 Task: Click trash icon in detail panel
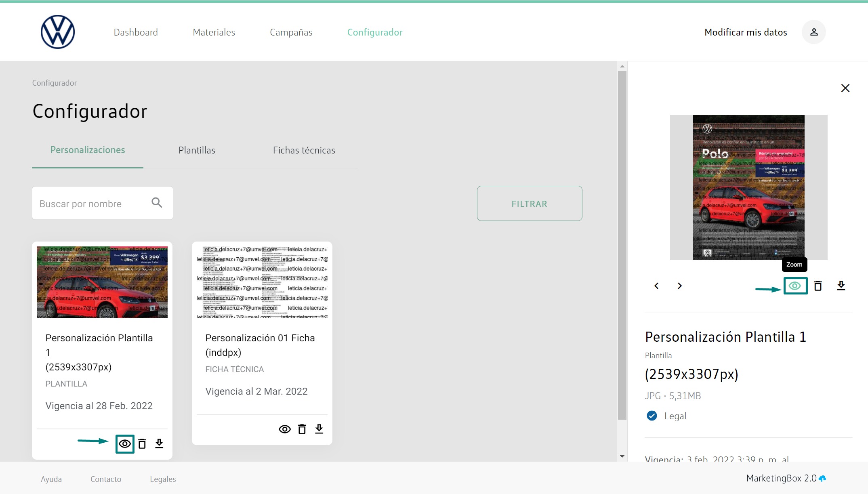coord(818,286)
